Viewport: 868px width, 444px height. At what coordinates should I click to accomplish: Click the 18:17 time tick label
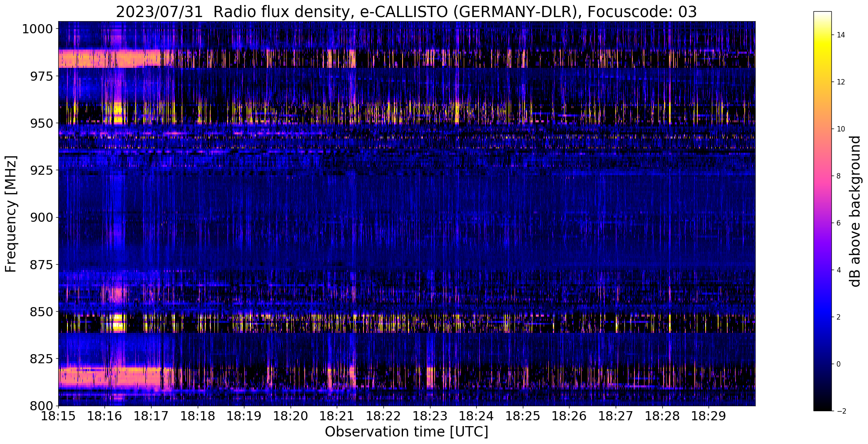pyautogui.click(x=151, y=416)
